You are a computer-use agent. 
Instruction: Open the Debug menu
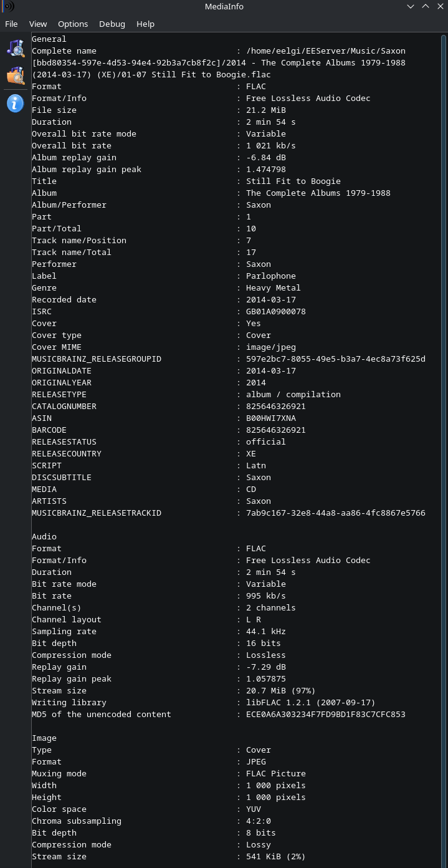tap(112, 24)
